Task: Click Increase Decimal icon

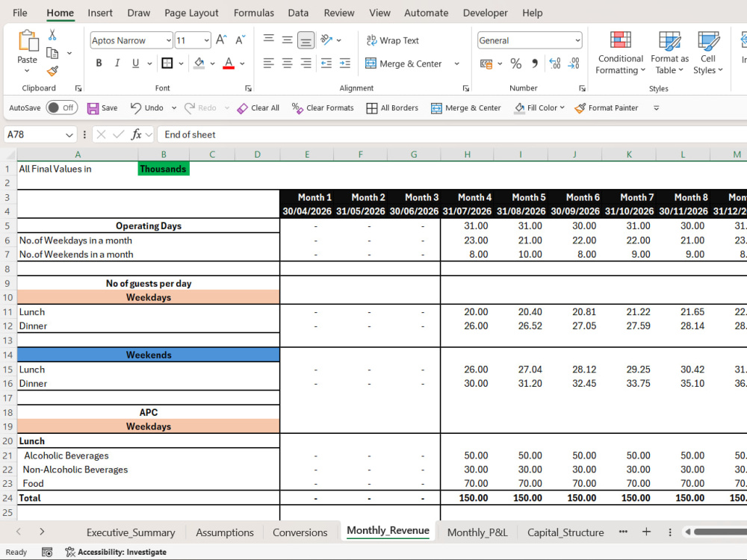Action: click(x=555, y=63)
